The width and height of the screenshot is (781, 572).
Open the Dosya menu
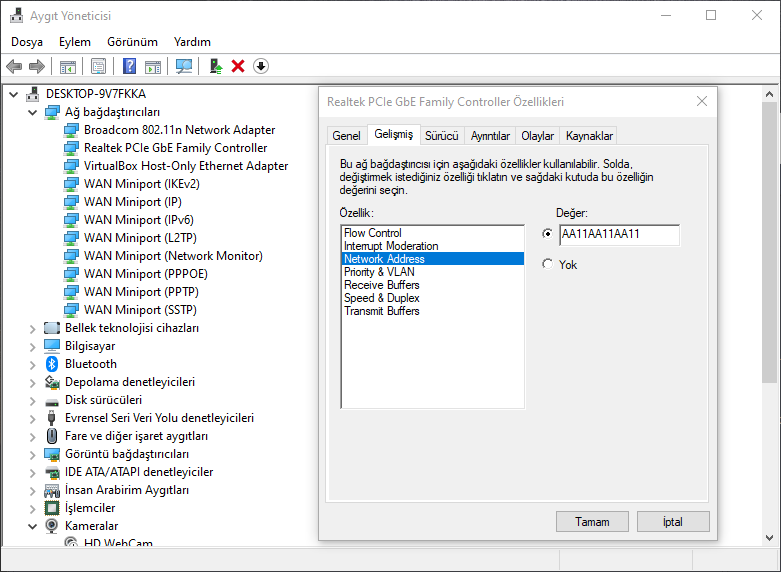(x=27, y=42)
